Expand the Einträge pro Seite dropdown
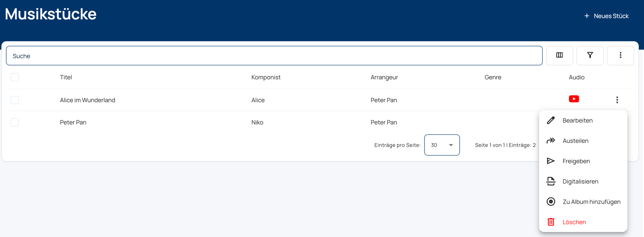The image size is (644, 237). click(x=441, y=145)
